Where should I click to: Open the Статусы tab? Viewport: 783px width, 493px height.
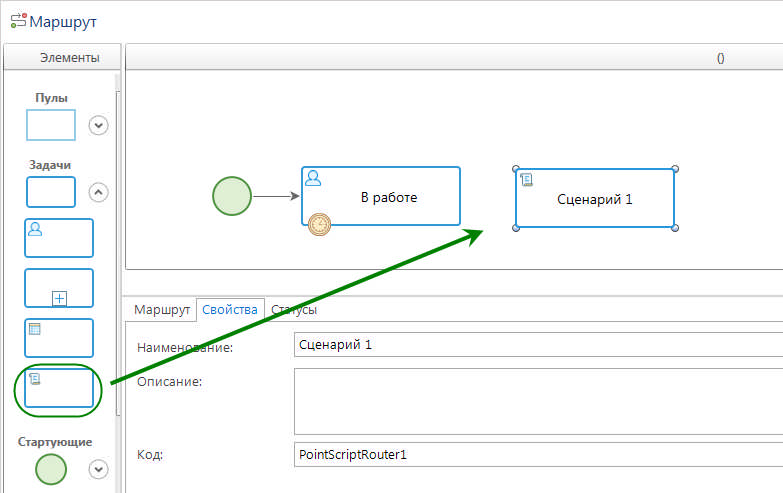pyautogui.click(x=294, y=310)
